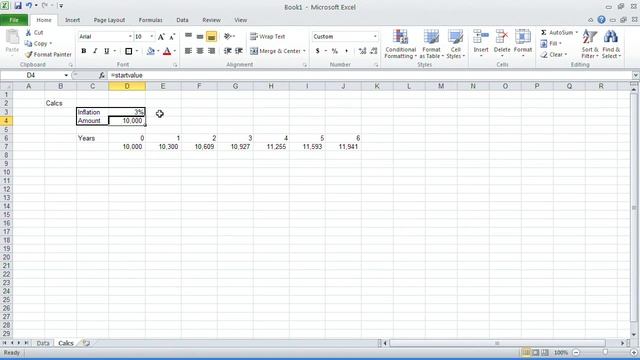This screenshot has height=360, width=640.
Task: Apply Comma Style format
Action: (x=346, y=51)
